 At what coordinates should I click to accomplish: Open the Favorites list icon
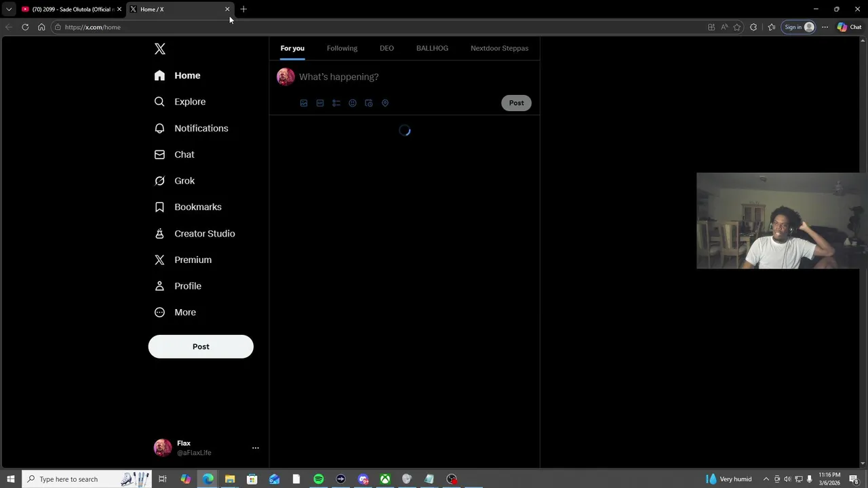coord(772,27)
